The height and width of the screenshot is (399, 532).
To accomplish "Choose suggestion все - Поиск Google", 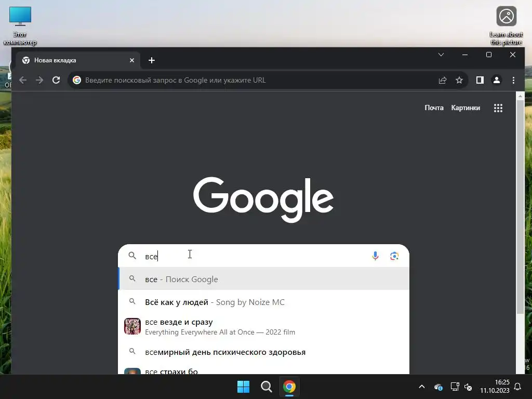I will point(263,279).
